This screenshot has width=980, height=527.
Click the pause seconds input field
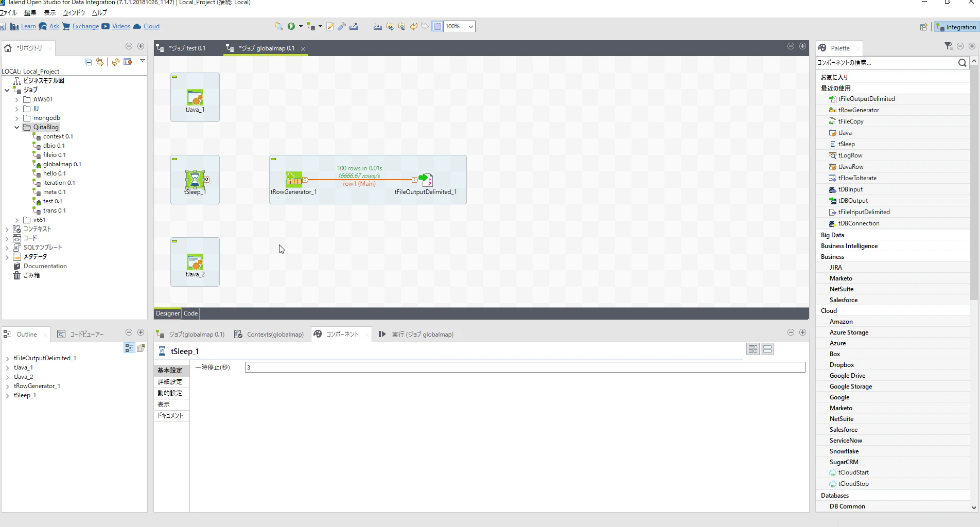[525, 367]
